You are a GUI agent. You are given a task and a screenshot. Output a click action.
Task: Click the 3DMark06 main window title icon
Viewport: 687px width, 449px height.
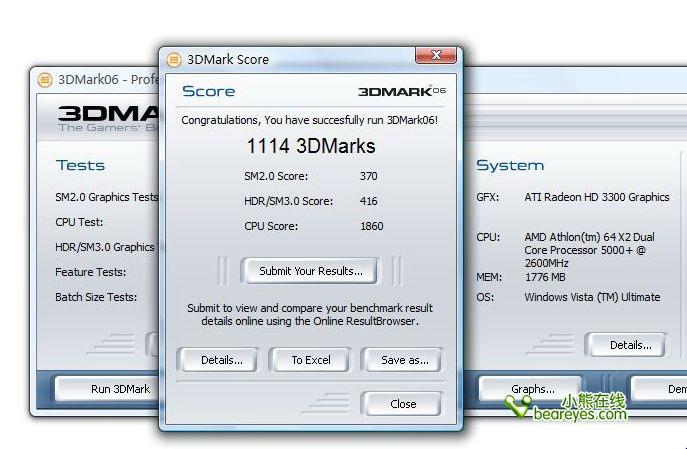[44, 80]
